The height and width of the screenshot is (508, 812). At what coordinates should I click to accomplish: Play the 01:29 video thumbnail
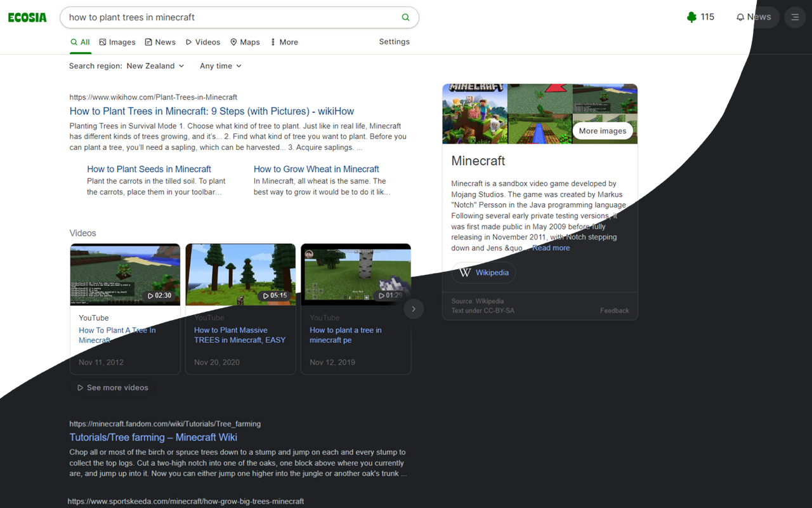(356, 274)
